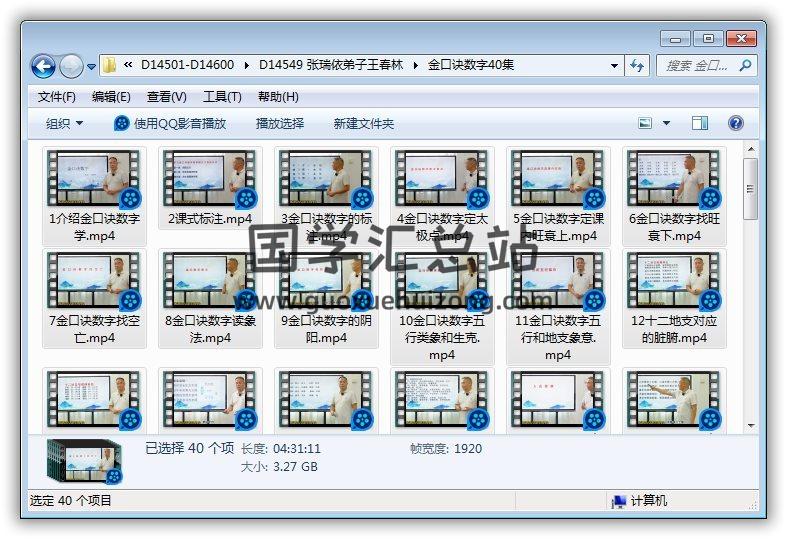Change view with the view icon
Screen dimensions: 787x539
point(645,123)
